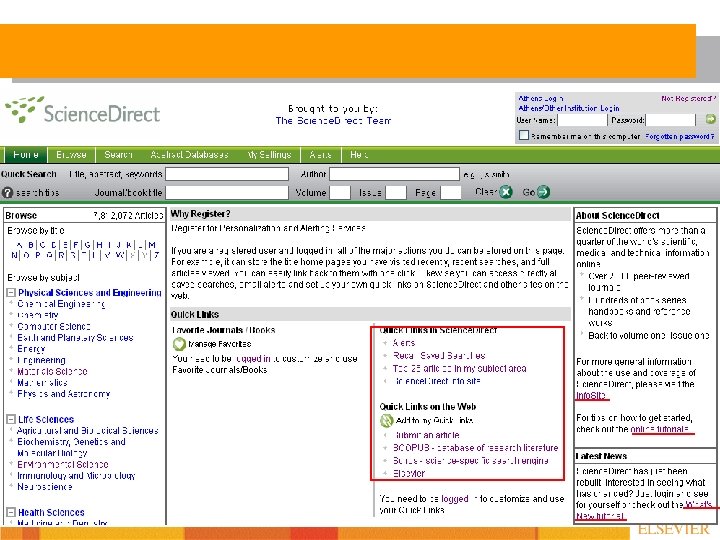This screenshot has height=540, width=720.
Task: Click the Elsevier quick link
Action: coord(409,473)
